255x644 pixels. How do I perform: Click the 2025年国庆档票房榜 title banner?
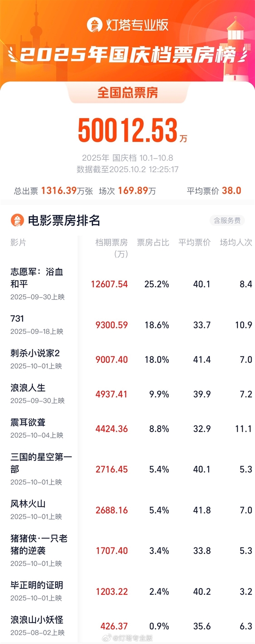coord(127,53)
